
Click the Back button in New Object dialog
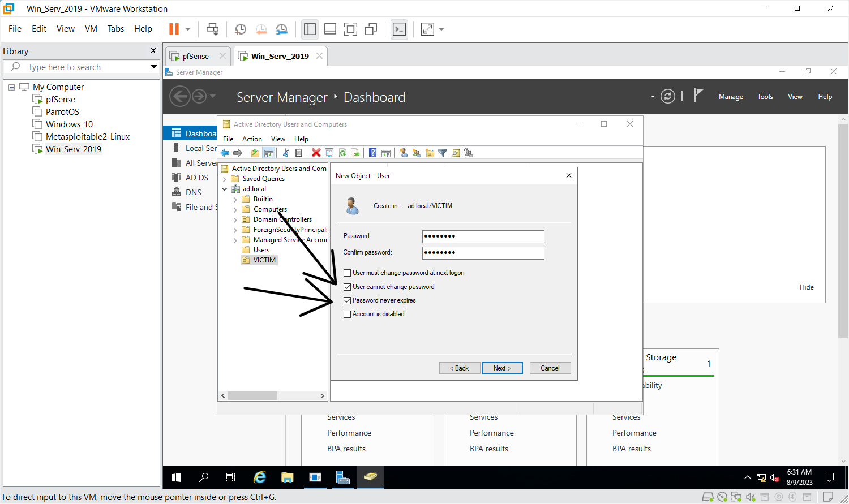(x=460, y=368)
